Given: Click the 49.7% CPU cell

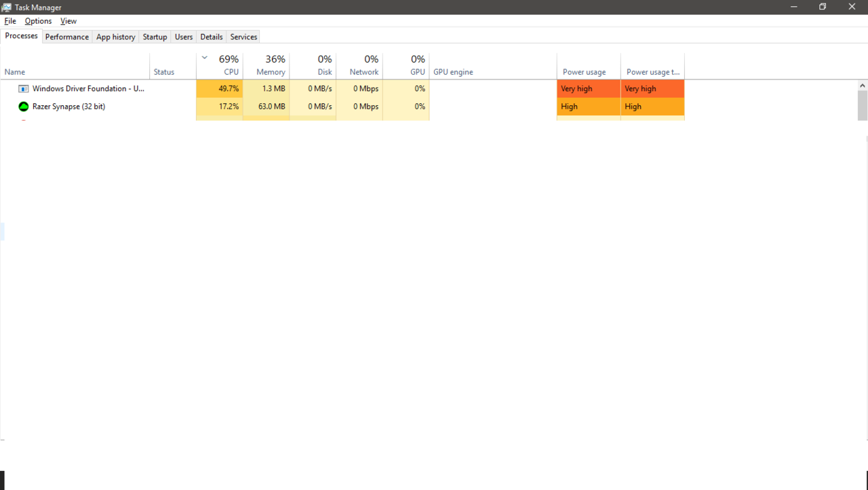Looking at the screenshot, I should tap(220, 89).
